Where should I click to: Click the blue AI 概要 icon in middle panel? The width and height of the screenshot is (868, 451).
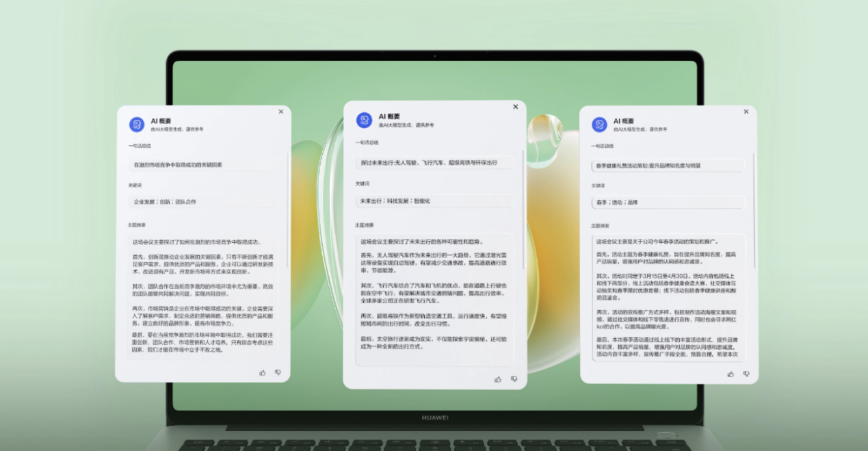[x=364, y=120]
